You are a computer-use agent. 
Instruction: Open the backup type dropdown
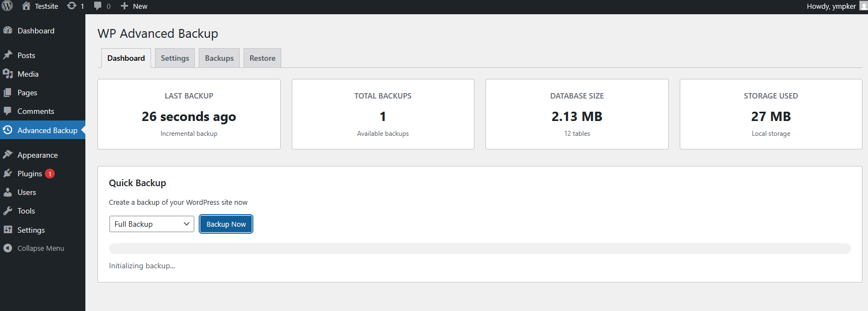[x=152, y=224]
